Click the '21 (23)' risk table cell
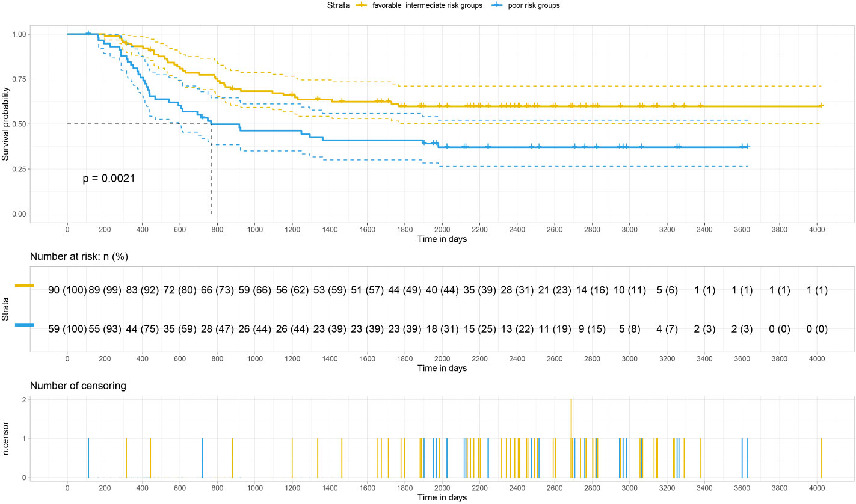856x504 pixels. (x=555, y=290)
